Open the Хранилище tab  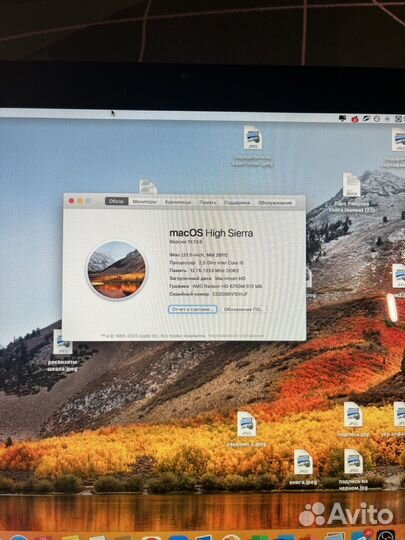point(178,202)
